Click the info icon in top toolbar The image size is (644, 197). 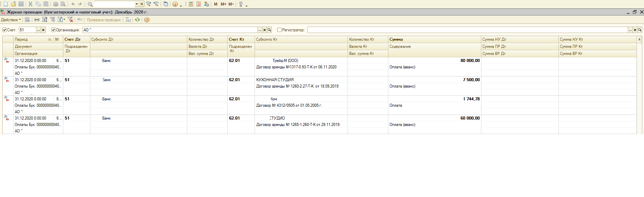coord(175,4)
